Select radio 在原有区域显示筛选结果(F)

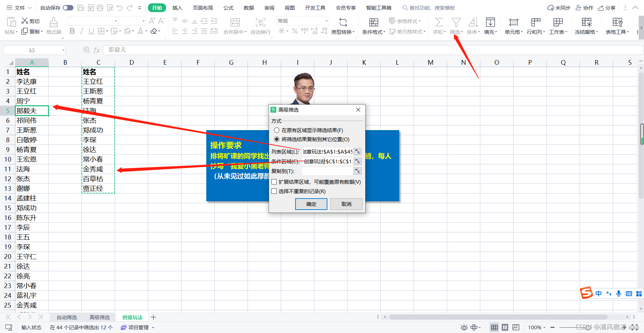coord(277,130)
